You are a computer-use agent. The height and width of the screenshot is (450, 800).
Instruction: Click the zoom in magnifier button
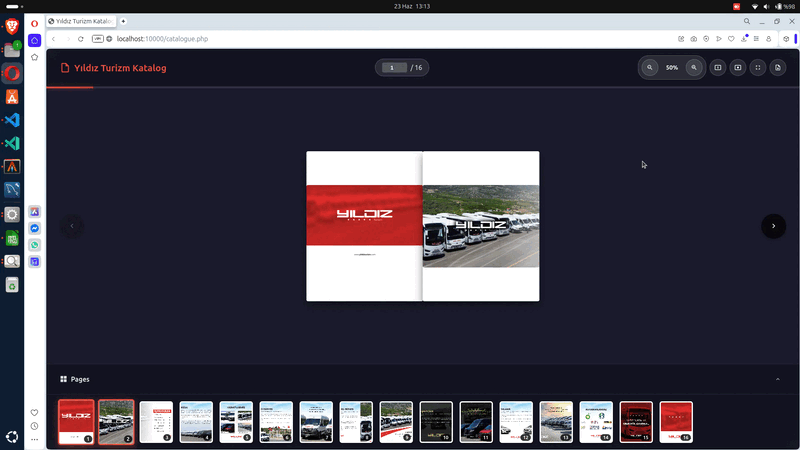694,68
